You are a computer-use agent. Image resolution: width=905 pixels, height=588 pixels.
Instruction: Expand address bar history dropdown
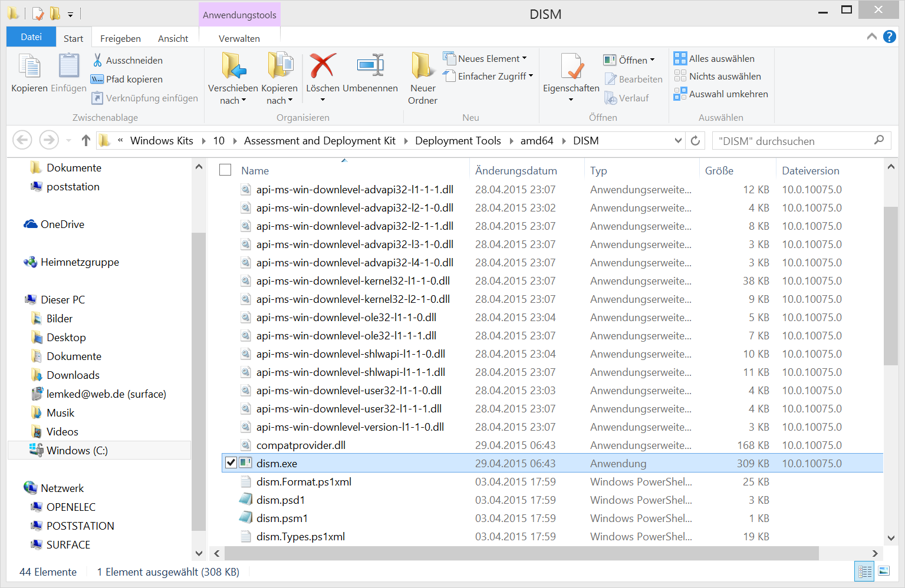point(678,141)
